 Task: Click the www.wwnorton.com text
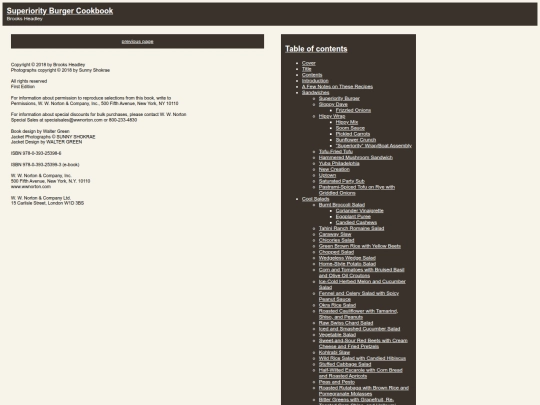tap(31, 186)
